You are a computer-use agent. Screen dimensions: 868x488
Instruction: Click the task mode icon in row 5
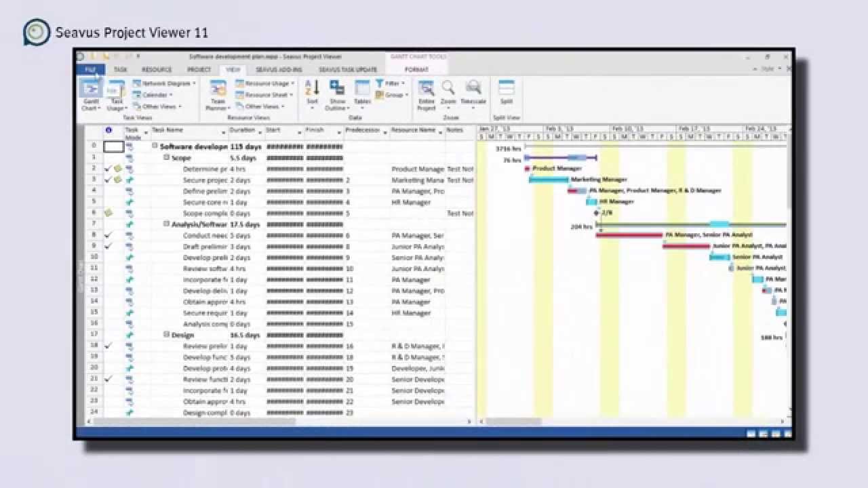click(130, 202)
